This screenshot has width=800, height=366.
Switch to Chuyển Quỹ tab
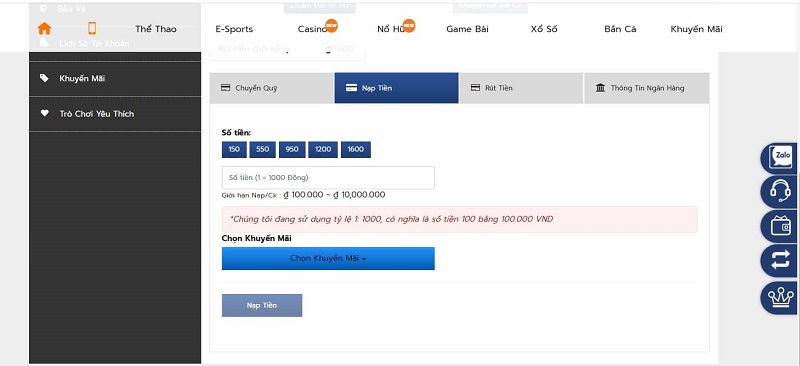pyautogui.click(x=271, y=88)
